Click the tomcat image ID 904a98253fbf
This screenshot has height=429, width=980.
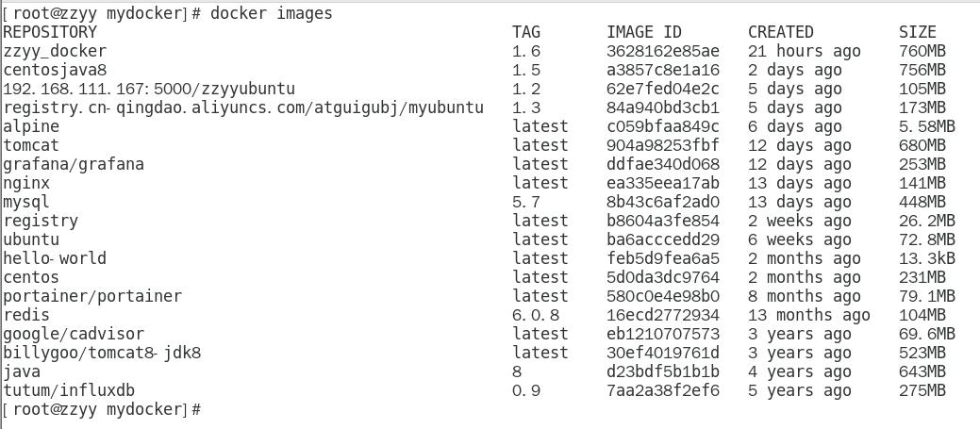point(662,145)
